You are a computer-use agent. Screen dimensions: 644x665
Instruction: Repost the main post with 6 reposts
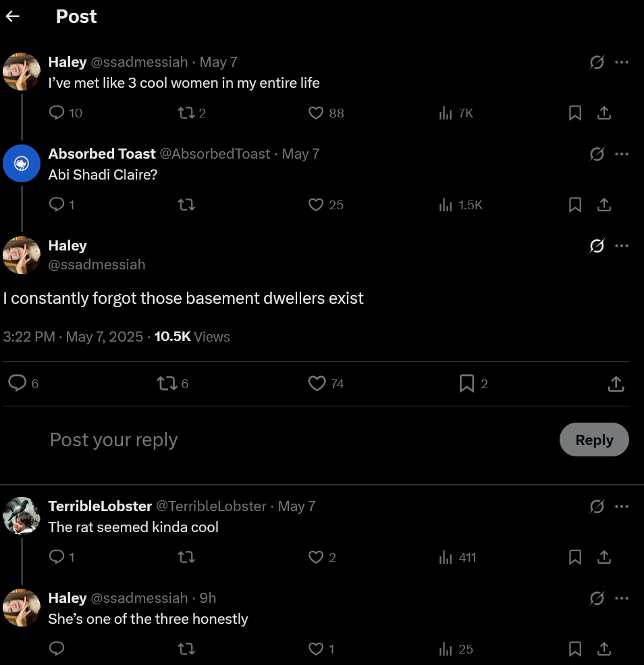pyautogui.click(x=166, y=384)
